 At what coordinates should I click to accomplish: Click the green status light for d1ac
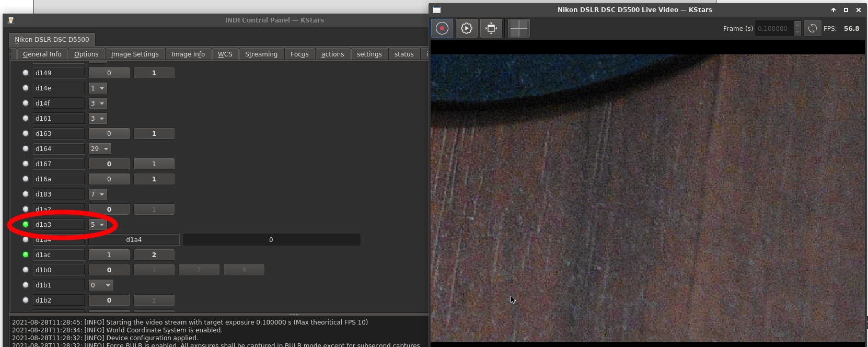click(25, 255)
